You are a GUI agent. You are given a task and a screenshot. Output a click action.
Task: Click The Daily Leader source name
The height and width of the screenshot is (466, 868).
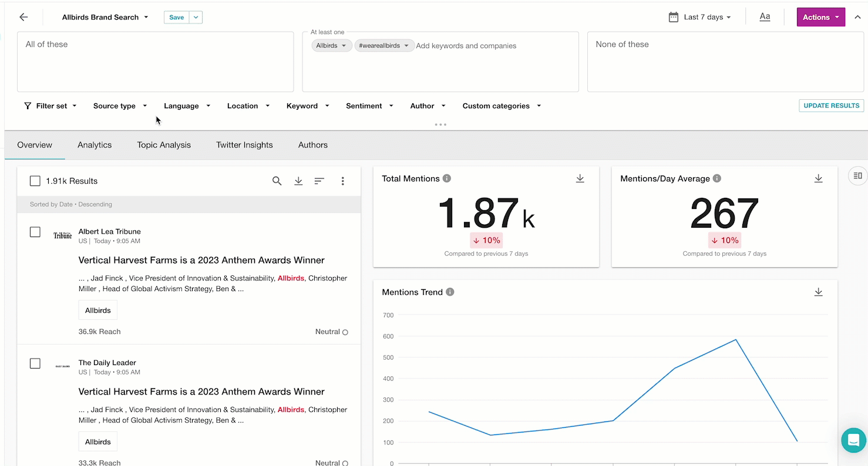(107, 363)
